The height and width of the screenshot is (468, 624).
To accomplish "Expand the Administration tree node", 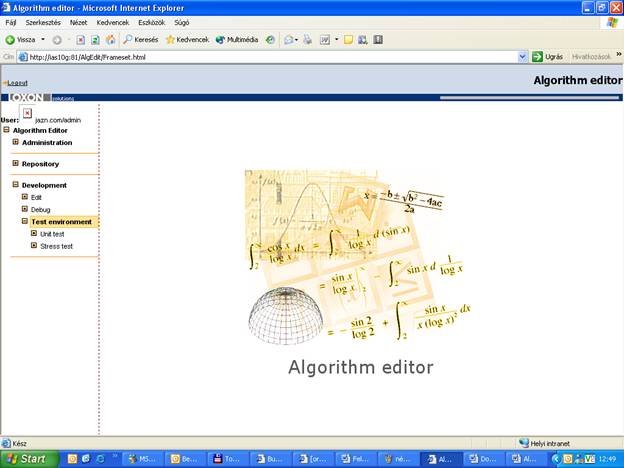I will coord(16,142).
